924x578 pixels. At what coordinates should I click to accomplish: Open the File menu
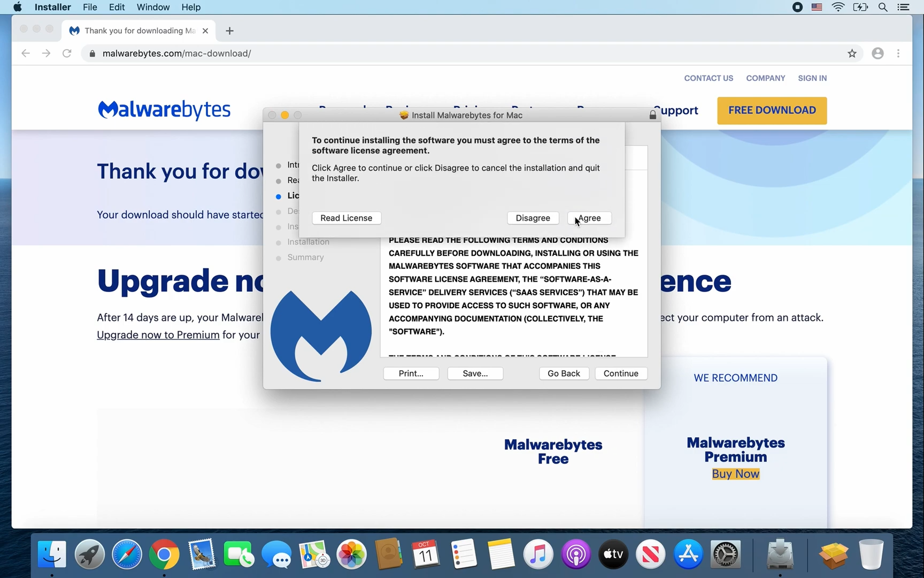click(x=90, y=7)
